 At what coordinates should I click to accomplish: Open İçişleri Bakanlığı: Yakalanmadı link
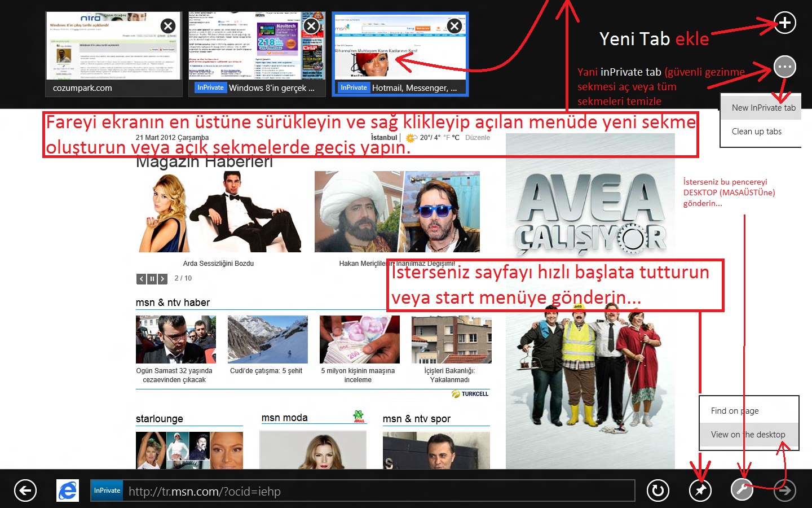[450, 375]
